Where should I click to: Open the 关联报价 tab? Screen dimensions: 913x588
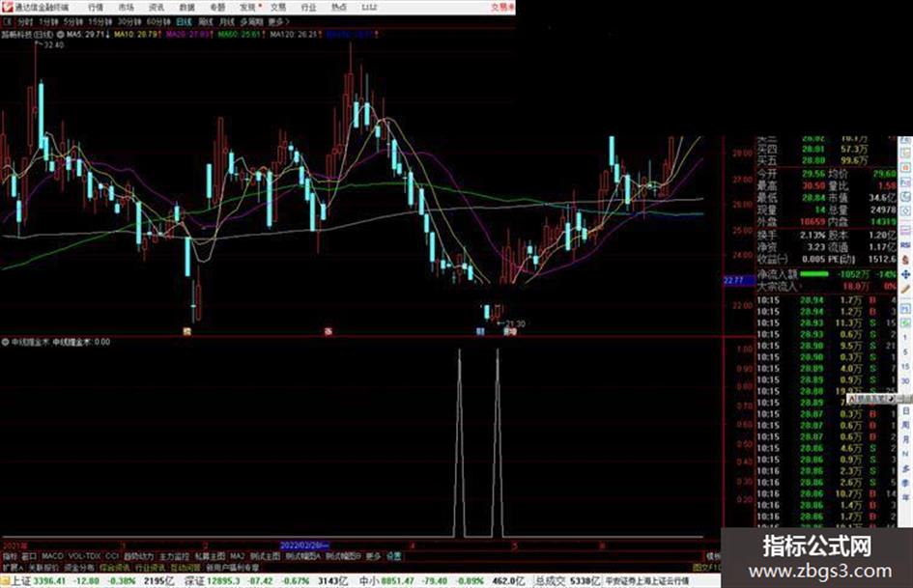(x=43, y=567)
